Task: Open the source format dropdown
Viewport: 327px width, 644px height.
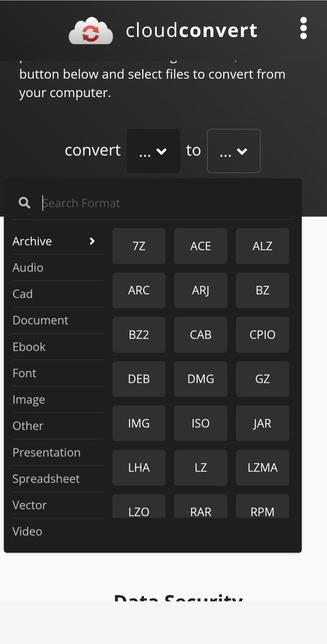Action: click(153, 150)
